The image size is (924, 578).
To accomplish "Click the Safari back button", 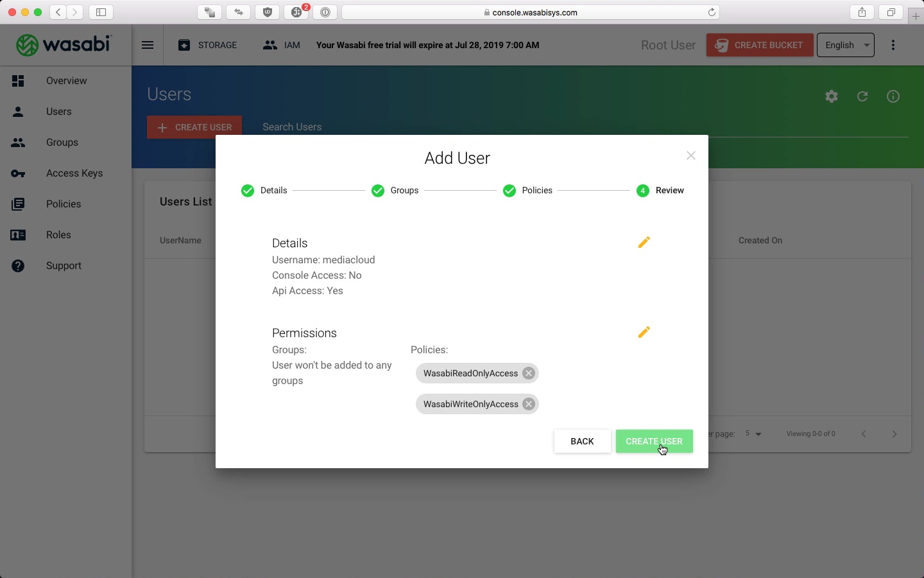I will (x=58, y=12).
